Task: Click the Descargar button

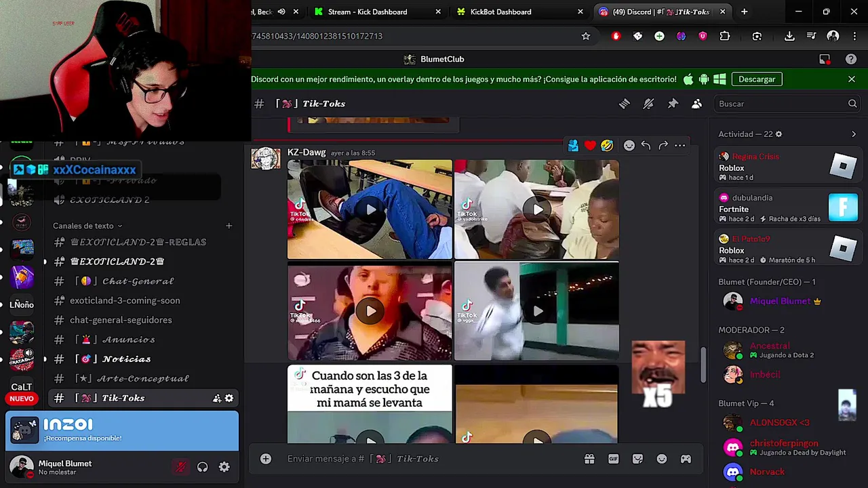Action: [x=757, y=79]
